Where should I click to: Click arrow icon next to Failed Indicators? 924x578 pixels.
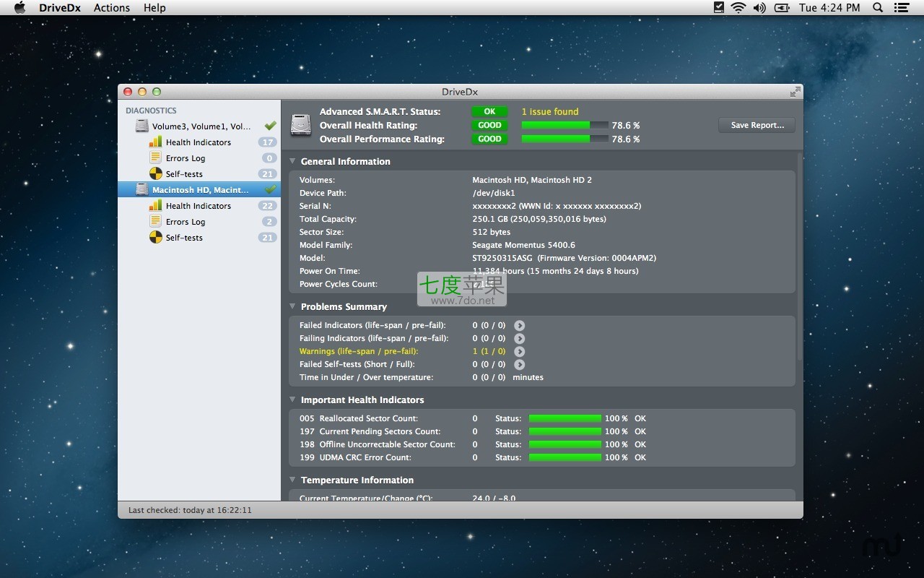[519, 326]
